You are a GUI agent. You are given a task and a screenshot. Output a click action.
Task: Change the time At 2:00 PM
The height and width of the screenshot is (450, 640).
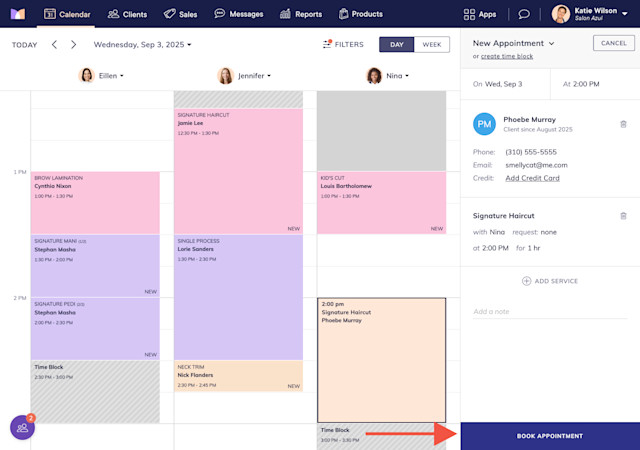[595, 84]
